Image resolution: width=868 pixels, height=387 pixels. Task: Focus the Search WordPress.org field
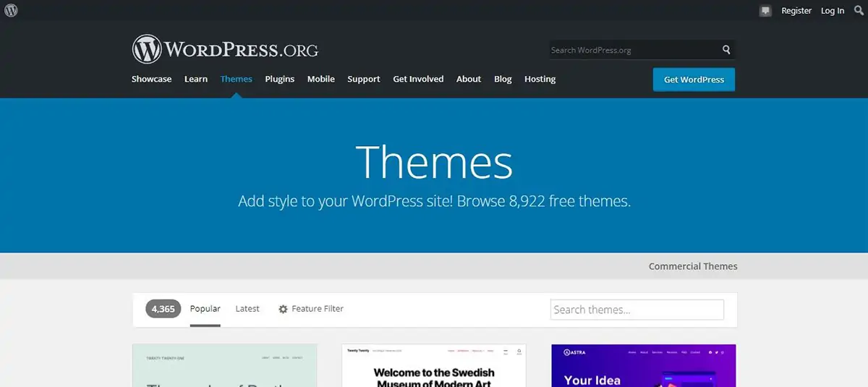coord(633,50)
